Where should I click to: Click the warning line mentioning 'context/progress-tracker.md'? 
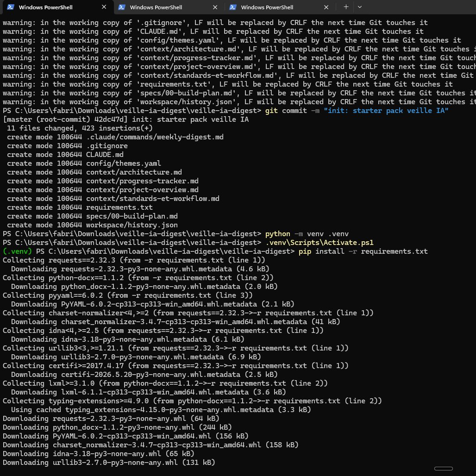click(x=239, y=58)
